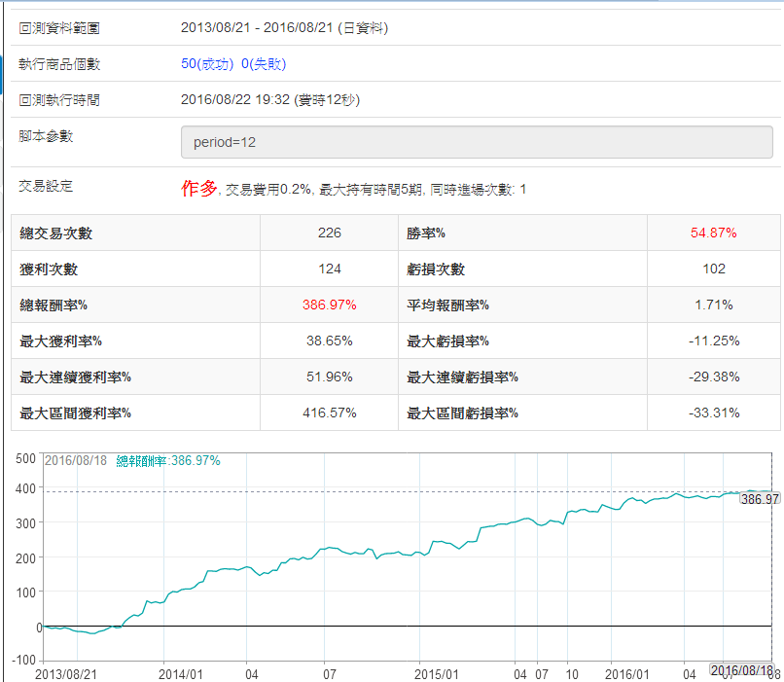
Task: Open the 0(失敗) failed items link
Action: (x=264, y=64)
